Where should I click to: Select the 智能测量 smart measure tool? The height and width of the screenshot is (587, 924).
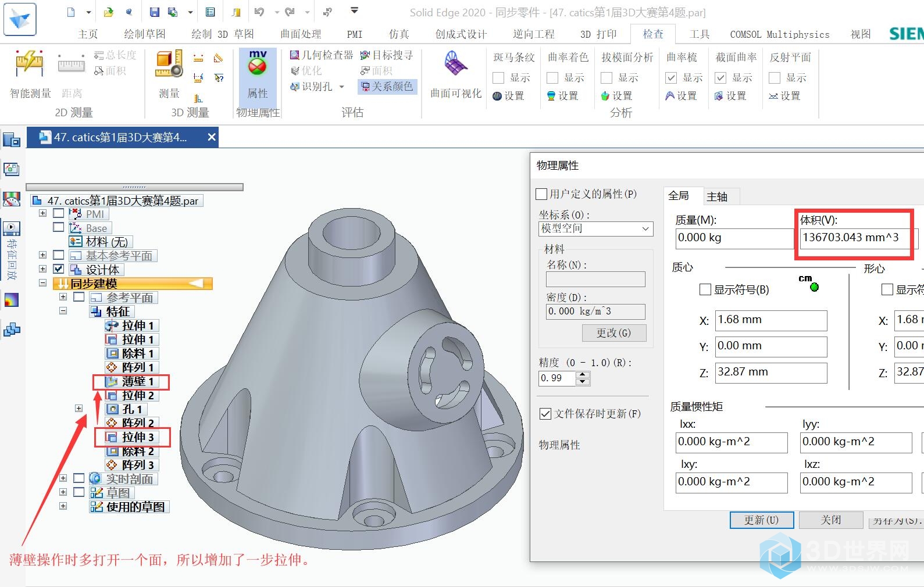30,74
